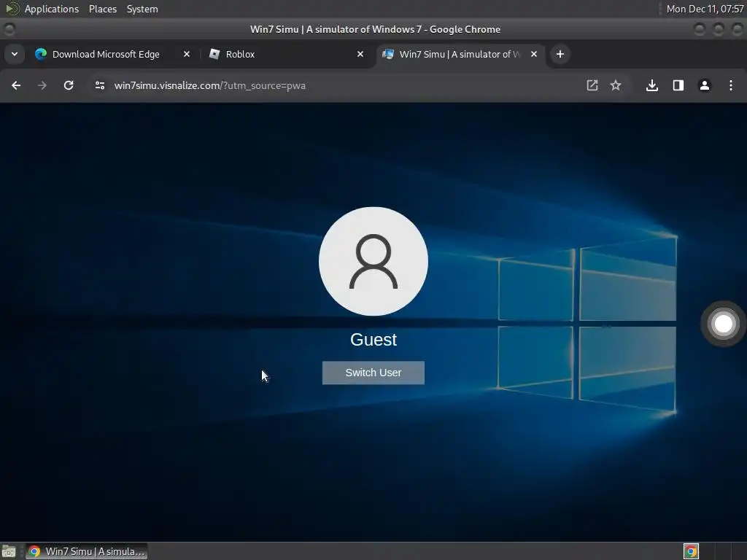Reload the Win7 Simu page
This screenshot has width=747, height=560.
[x=69, y=85]
